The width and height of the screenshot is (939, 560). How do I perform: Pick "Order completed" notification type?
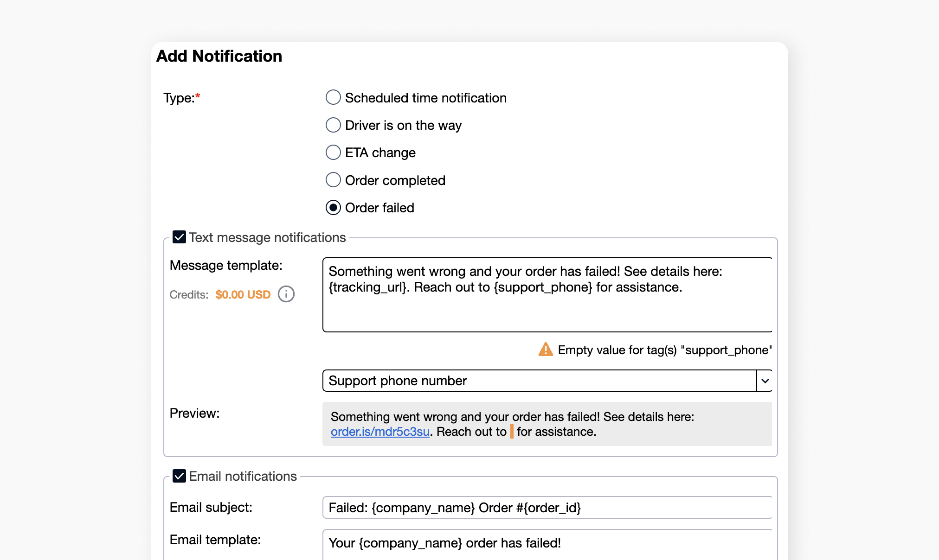click(333, 180)
